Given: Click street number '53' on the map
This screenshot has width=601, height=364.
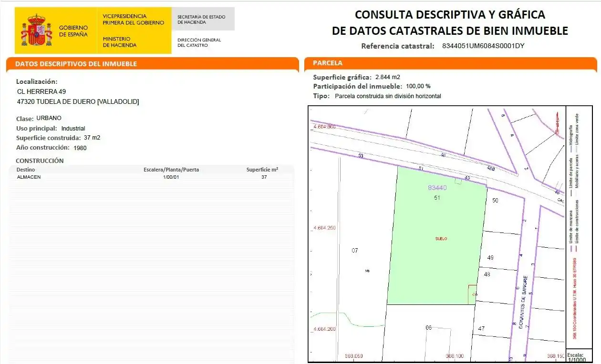Looking at the screenshot, I should click(361, 156).
